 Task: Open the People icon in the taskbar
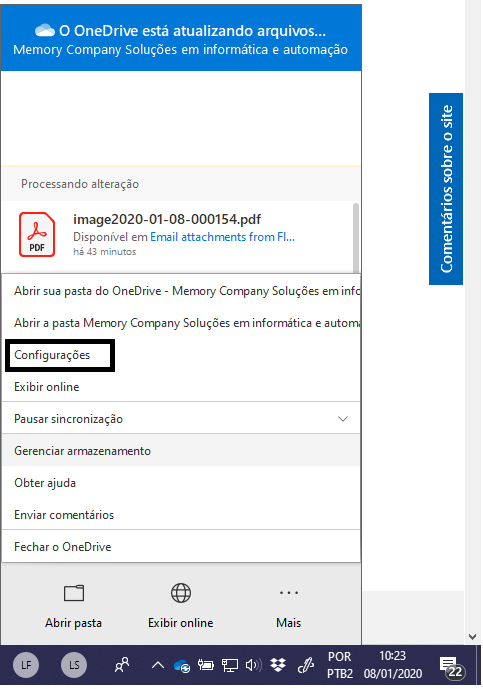pyautogui.click(x=122, y=665)
